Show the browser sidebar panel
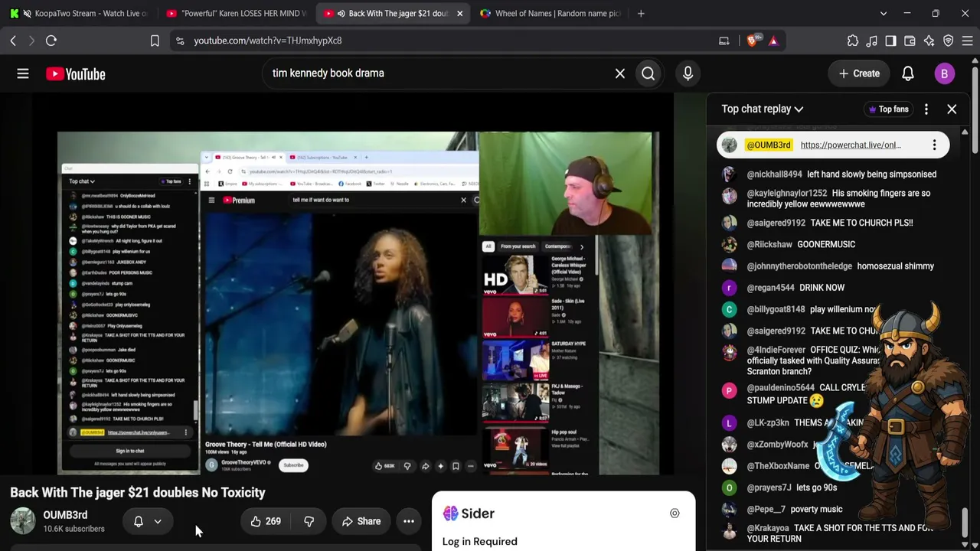Screen dimensions: 980x551 (890, 41)
